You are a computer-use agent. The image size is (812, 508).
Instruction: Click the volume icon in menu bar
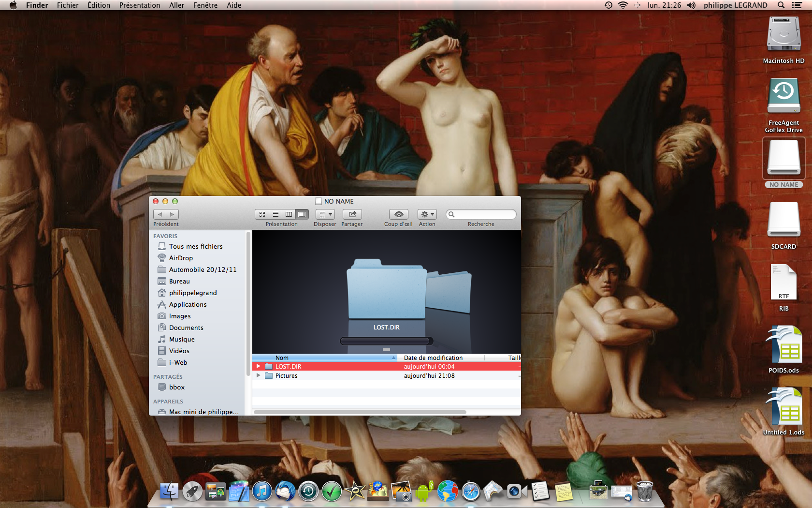click(692, 5)
